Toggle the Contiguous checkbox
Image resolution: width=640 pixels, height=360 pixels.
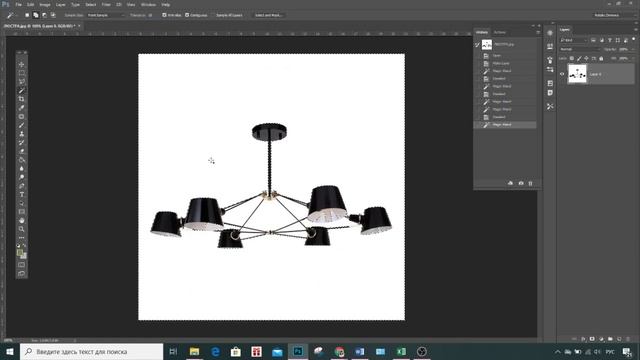[x=187, y=15]
